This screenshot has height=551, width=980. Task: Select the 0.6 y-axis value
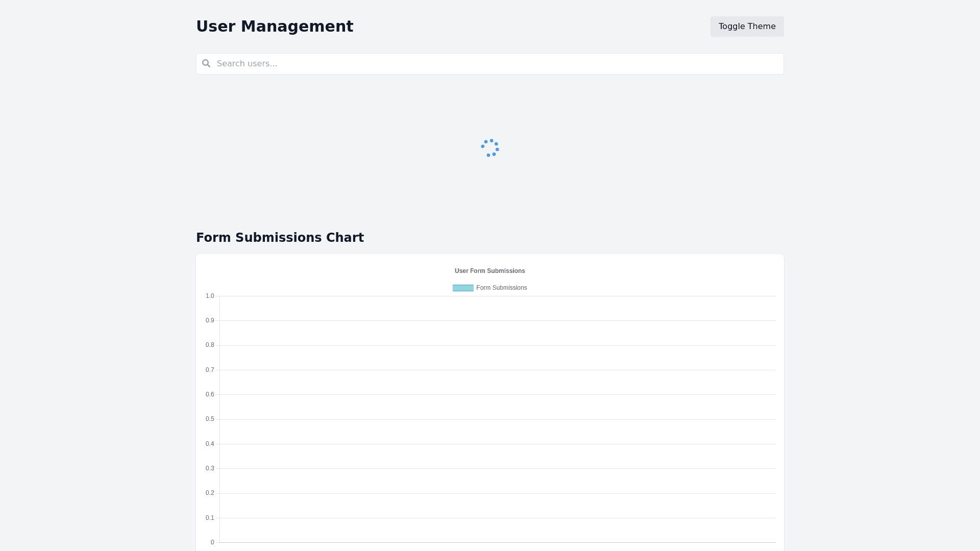point(210,394)
